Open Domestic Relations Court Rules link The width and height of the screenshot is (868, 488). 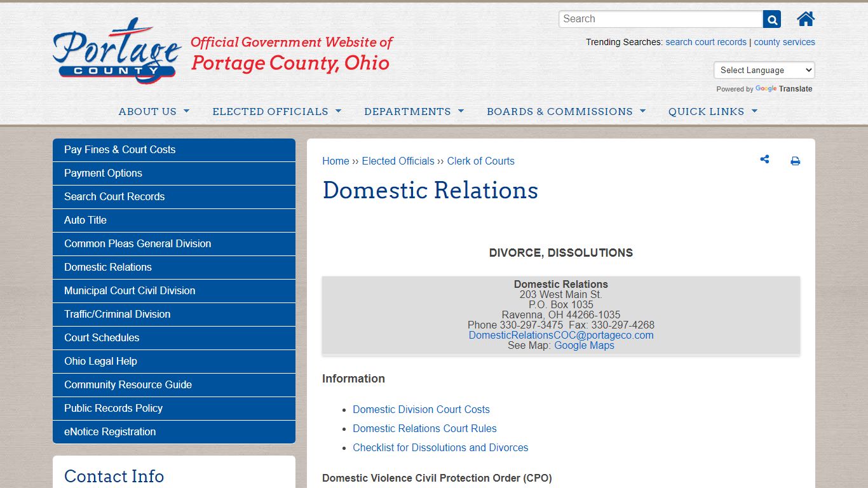tap(424, 429)
